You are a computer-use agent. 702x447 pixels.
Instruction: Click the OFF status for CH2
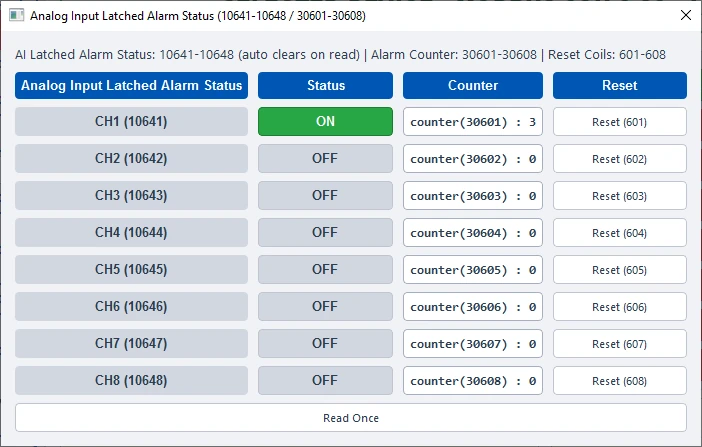(x=325, y=159)
